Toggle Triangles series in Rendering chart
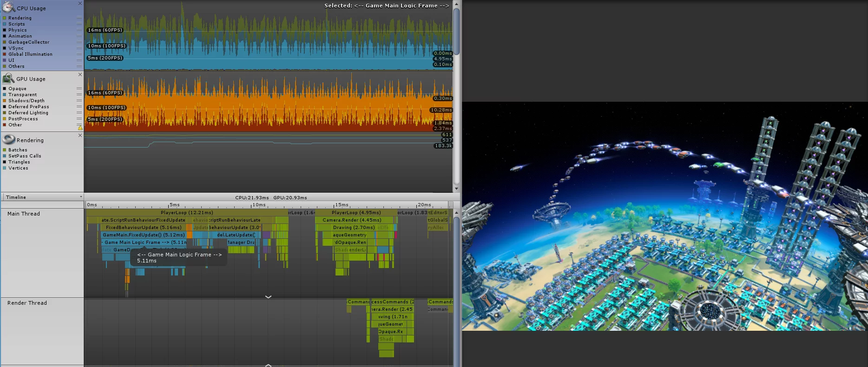 pos(5,162)
